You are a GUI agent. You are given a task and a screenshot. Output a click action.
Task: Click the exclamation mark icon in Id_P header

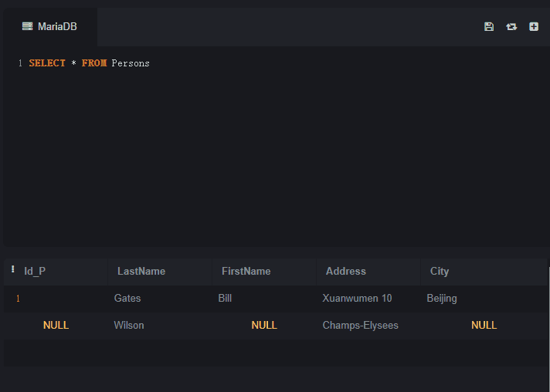click(13, 269)
